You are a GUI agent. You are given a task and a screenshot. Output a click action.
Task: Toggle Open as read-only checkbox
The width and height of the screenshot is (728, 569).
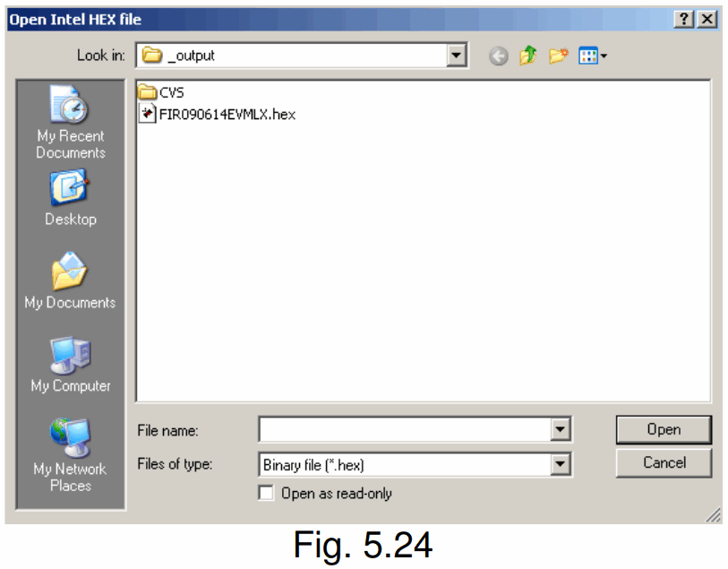pyautogui.click(x=266, y=493)
